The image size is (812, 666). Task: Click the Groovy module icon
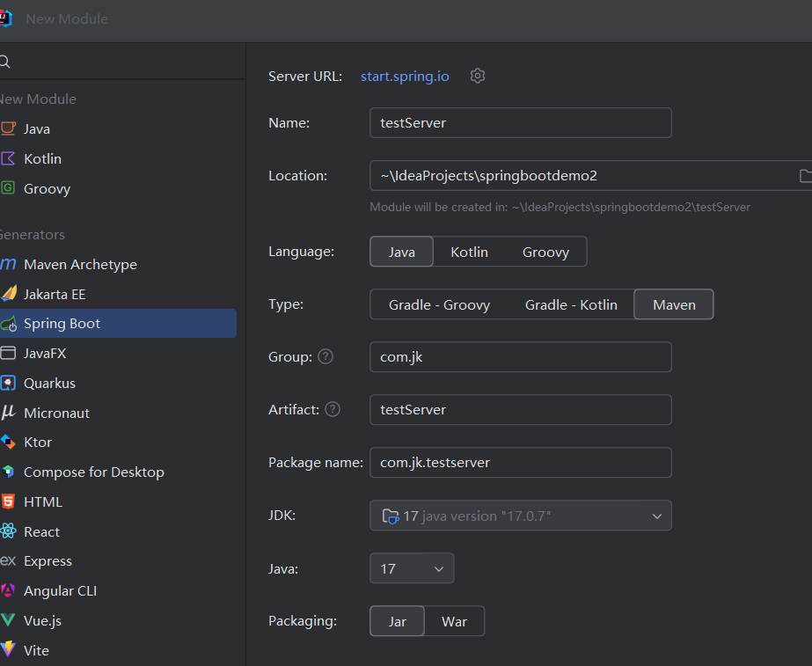(x=8, y=188)
